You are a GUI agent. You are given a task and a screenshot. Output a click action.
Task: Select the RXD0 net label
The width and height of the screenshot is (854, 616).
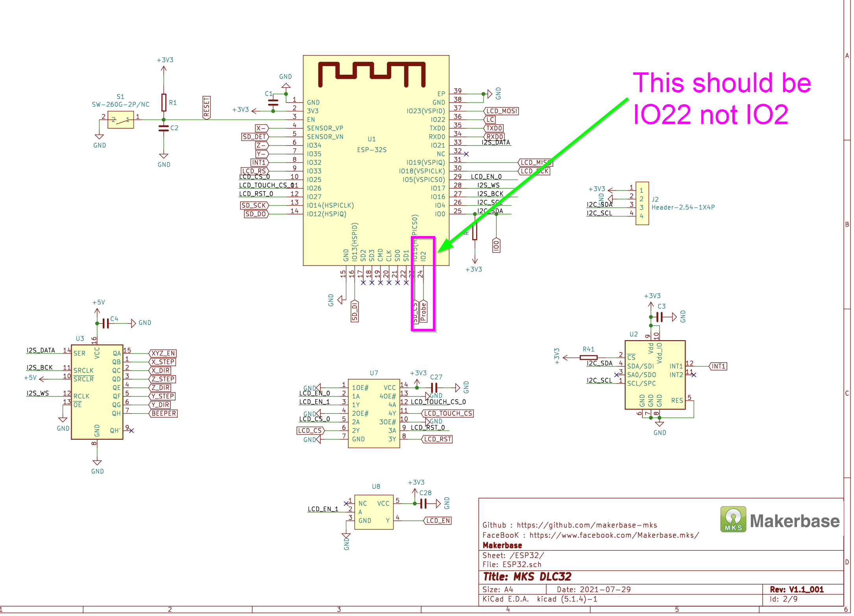click(x=494, y=137)
